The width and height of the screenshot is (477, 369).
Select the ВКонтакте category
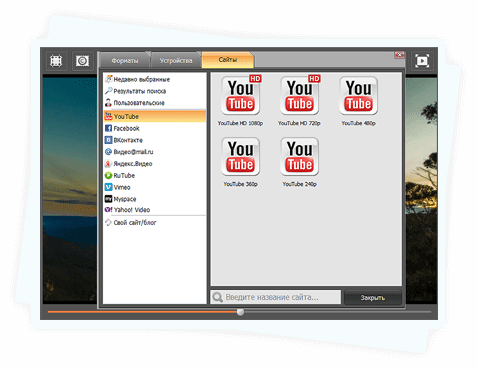pyautogui.click(x=155, y=140)
